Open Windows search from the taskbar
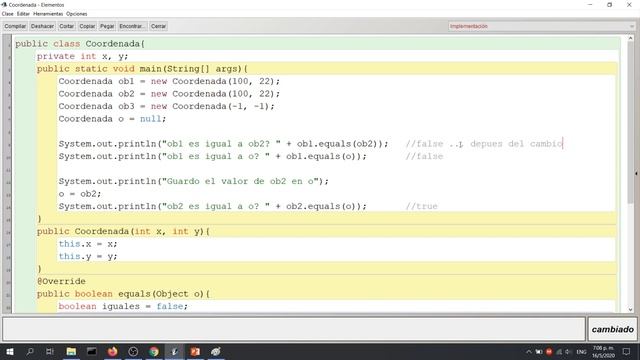 coord(30,351)
